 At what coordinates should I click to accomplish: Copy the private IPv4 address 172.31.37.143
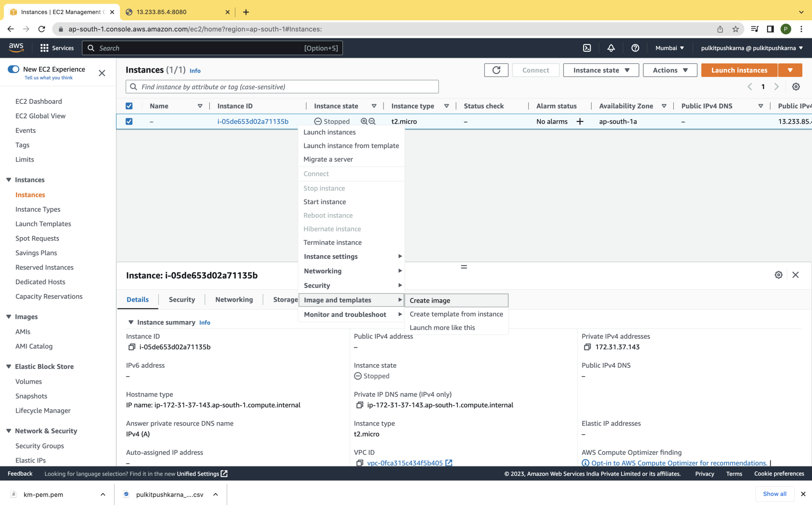(587, 347)
